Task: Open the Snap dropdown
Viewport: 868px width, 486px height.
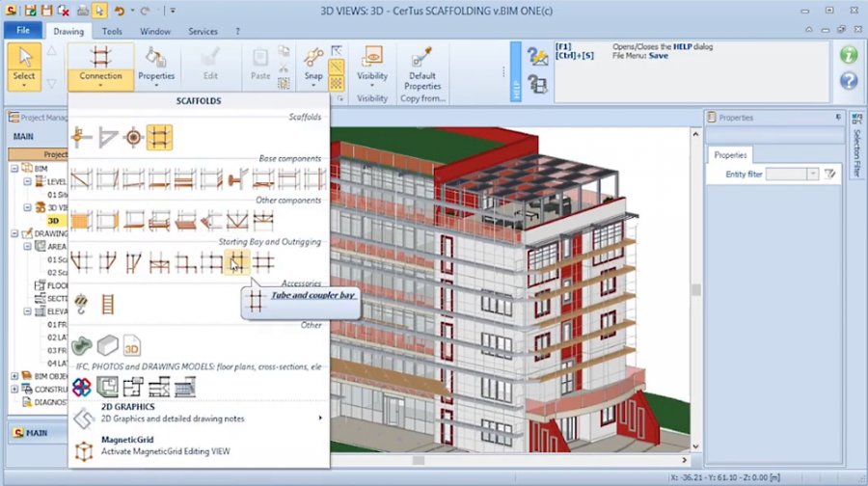Action: point(313,86)
